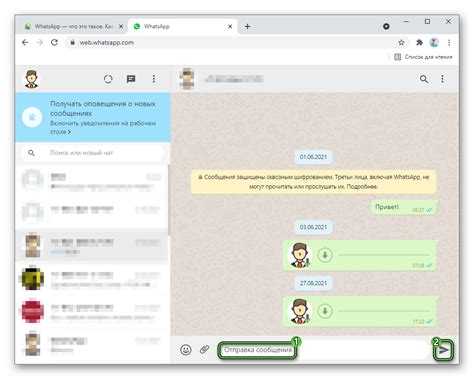
Task: Open the second chat in the list
Action: pos(92,212)
